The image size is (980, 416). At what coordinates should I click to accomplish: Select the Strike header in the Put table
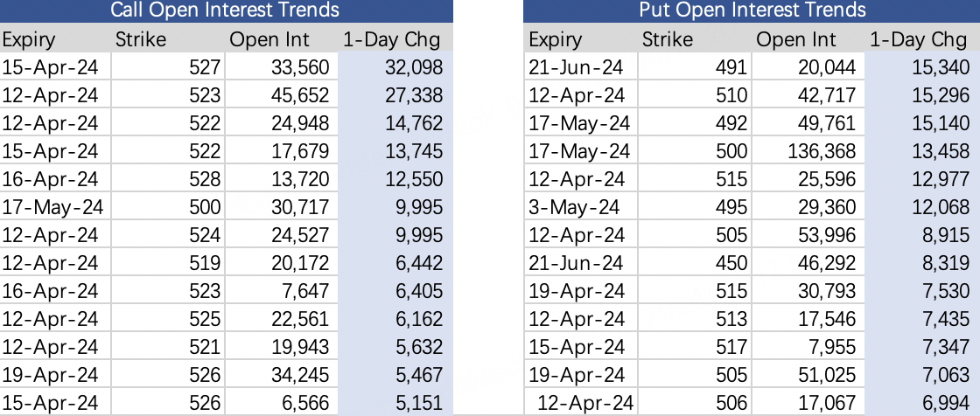[x=668, y=39]
